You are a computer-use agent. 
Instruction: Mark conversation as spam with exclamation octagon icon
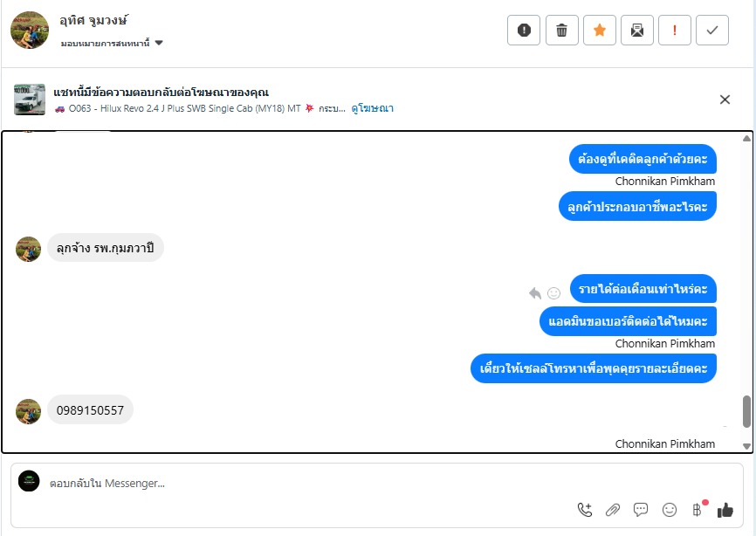(524, 31)
